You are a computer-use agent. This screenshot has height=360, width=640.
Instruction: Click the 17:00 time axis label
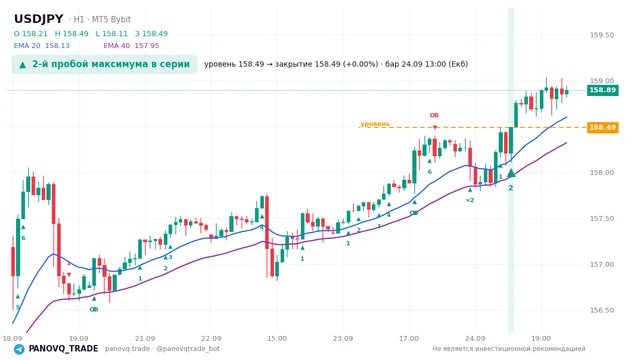pos(409,339)
